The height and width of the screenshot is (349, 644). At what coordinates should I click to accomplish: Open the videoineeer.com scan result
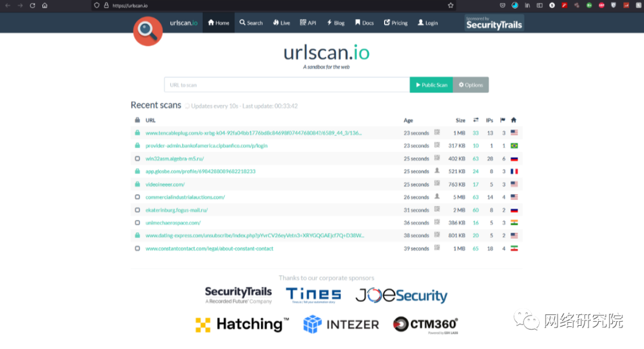pos(165,185)
